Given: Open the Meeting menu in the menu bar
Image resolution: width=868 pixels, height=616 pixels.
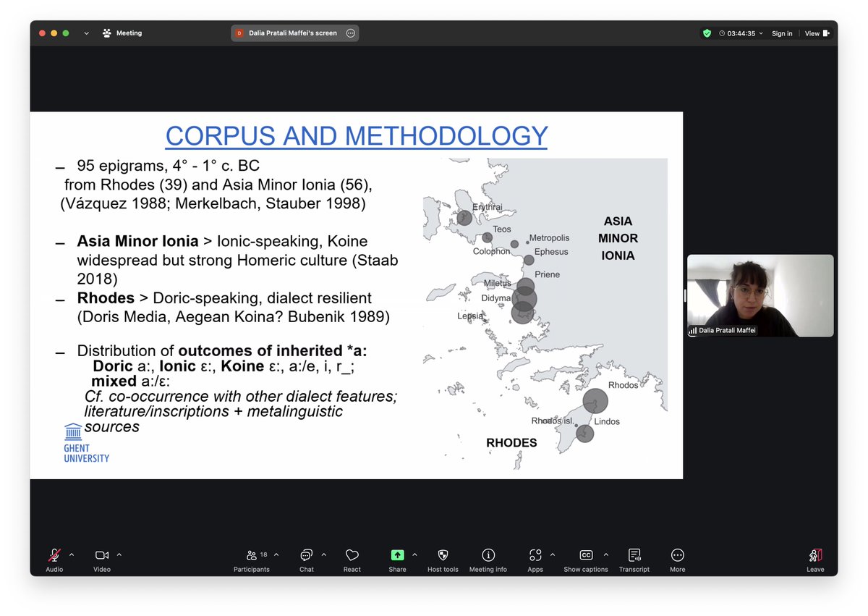Looking at the screenshot, I should point(129,33).
